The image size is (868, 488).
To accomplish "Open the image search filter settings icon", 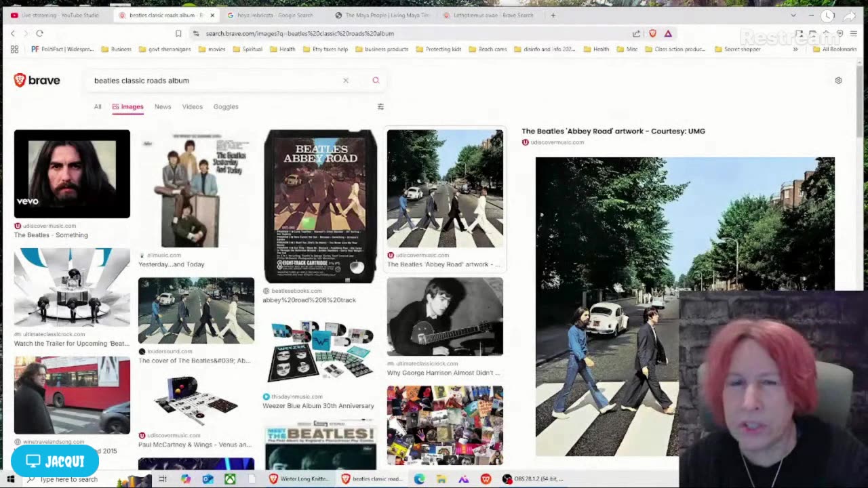I will tap(380, 106).
